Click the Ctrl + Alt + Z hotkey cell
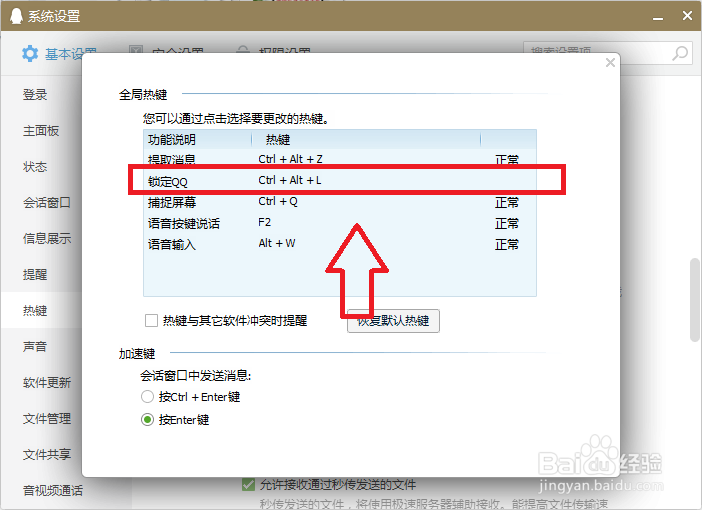 click(290, 159)
